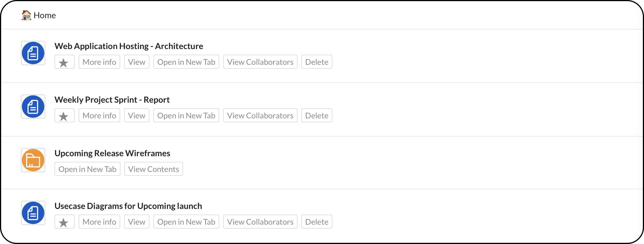Delete the Weekly Project Sprint report
The image size is (644, 244).
coord(317,115)
